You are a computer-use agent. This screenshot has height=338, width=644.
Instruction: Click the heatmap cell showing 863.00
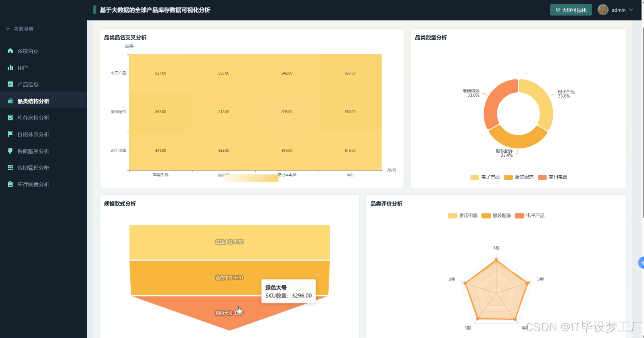pyautogui.click(x=160, y=112)
